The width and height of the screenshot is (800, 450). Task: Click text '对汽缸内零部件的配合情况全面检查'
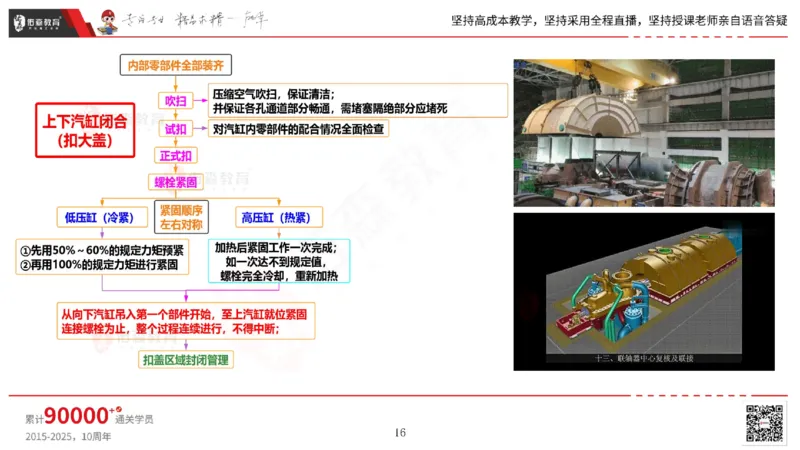coord(298,129)
